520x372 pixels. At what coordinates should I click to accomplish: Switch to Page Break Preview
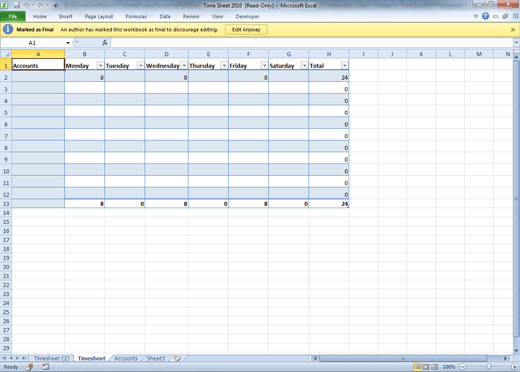tap(434, 367)
